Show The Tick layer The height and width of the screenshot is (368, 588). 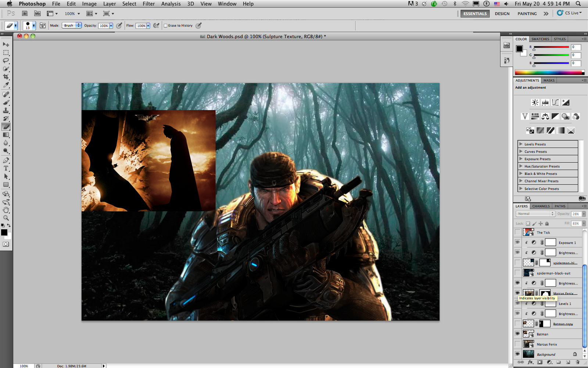pyautogui.click(x=517, y=232)
